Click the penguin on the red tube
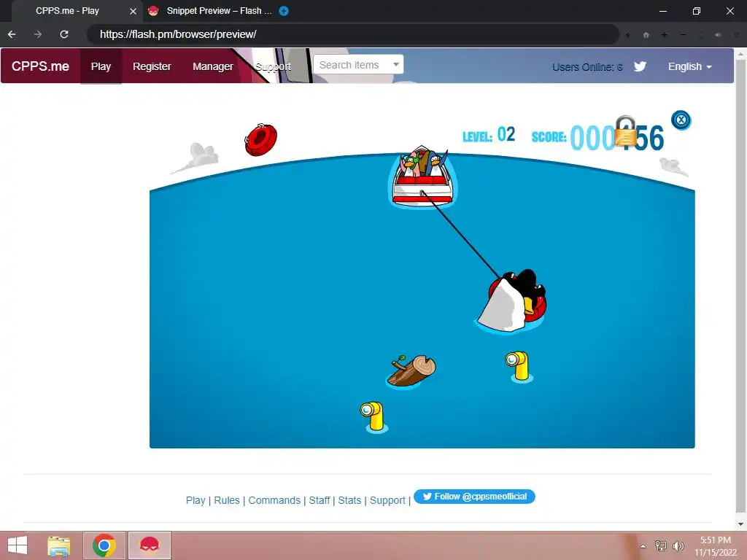 pos(511,301)
